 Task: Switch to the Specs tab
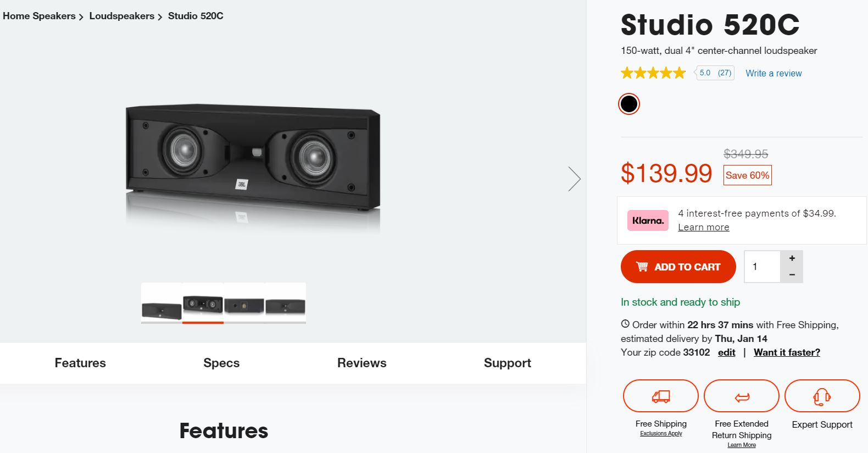[221, 363]
